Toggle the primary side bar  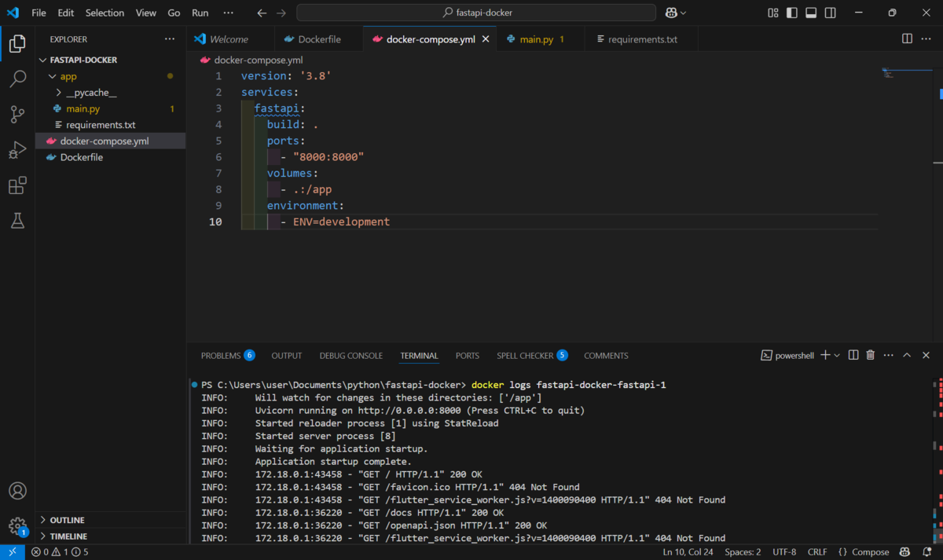point(792,13)
